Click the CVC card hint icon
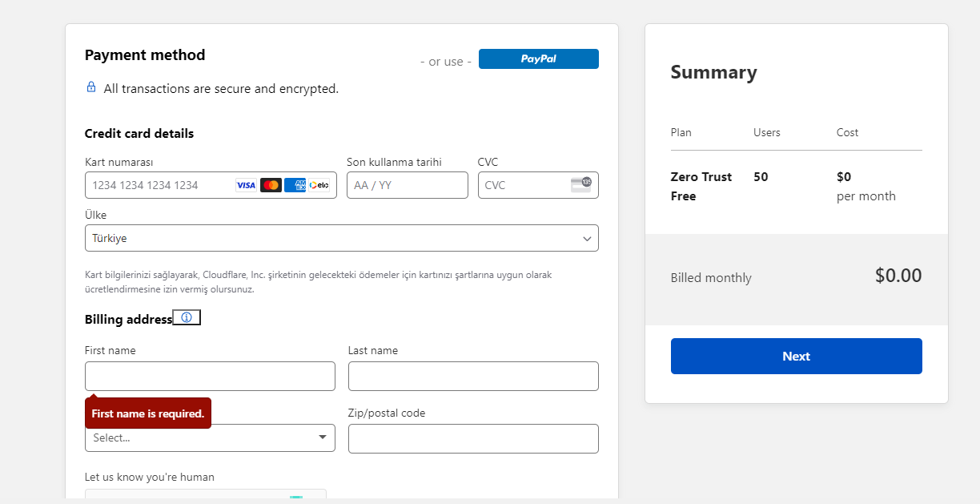Screen dimensions: 980x504 point(580,184)
